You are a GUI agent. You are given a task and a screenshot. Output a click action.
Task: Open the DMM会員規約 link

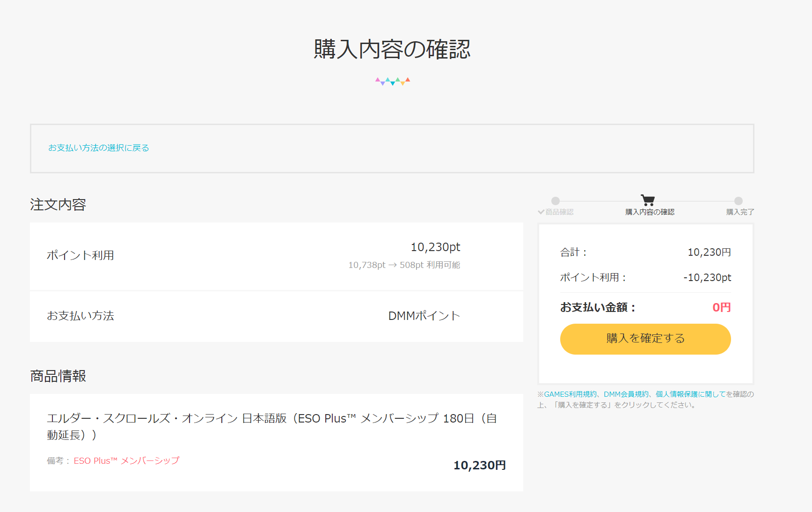626,394
